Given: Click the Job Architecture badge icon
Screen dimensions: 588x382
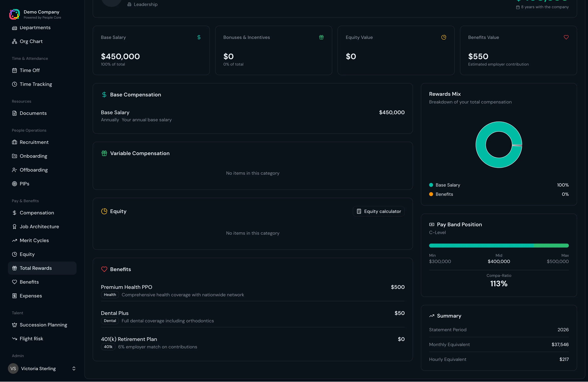Looking at the screenshot, I should (15, 227).
